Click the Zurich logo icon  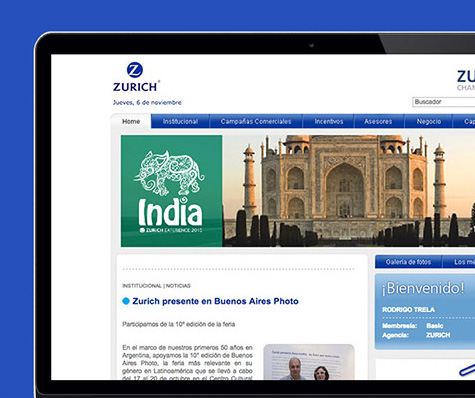135,70
